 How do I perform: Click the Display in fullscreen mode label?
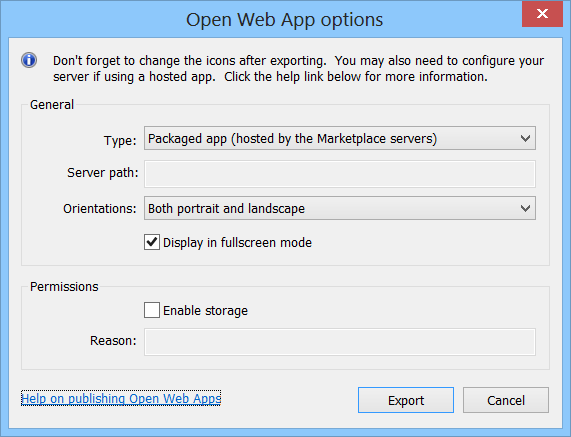237,243
